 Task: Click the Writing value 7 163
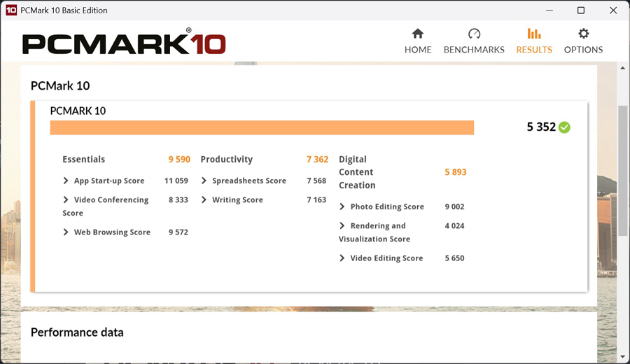(x=316, y=199)
